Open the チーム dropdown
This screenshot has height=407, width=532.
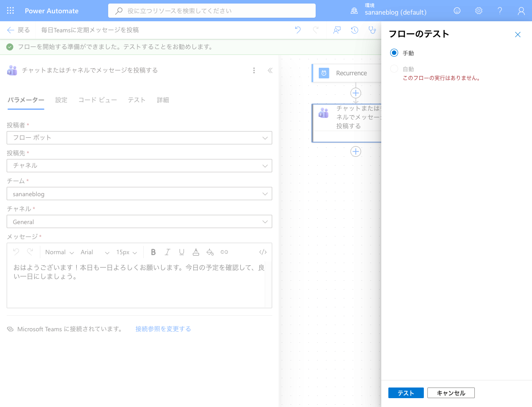pos(139,194)
